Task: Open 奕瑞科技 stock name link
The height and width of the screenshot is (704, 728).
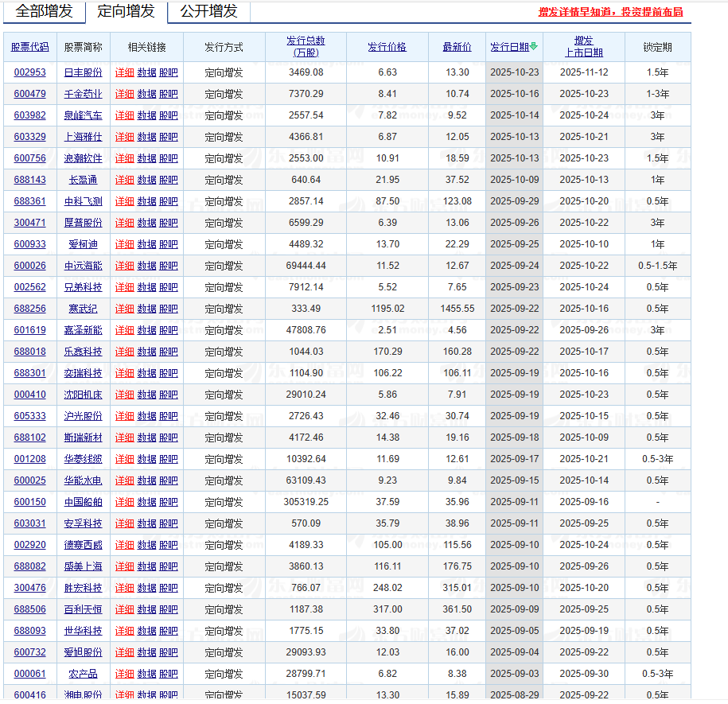Action: pos(83,373)
